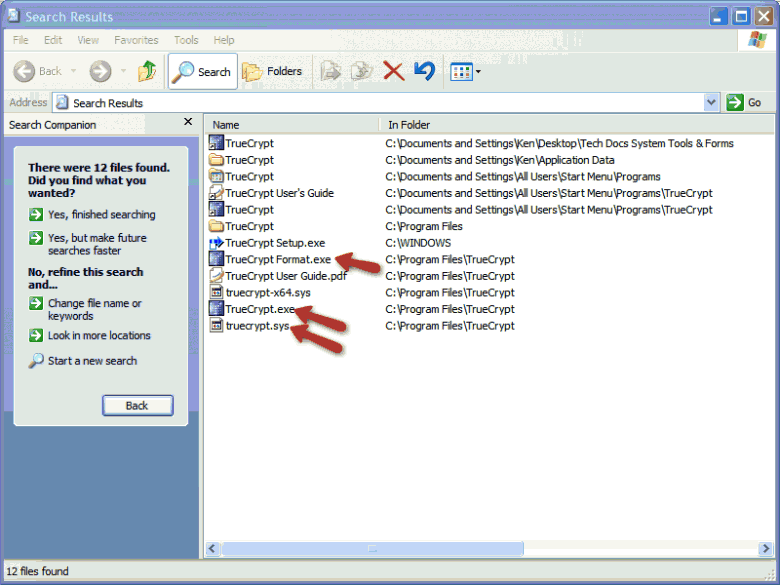Select TrueCrypt User's Guide shortcut

coord(272,193)
